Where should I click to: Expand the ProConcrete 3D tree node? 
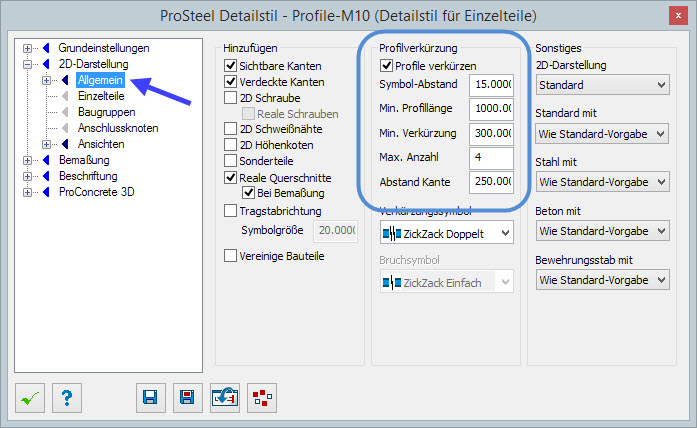(28, 192)
